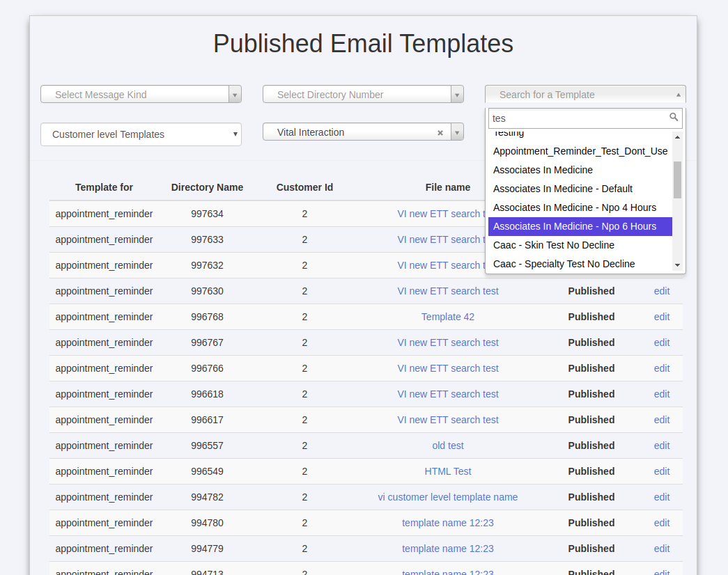Click the File name column header
The height and width of the screenshot is (575, 728).
(447, 187)
